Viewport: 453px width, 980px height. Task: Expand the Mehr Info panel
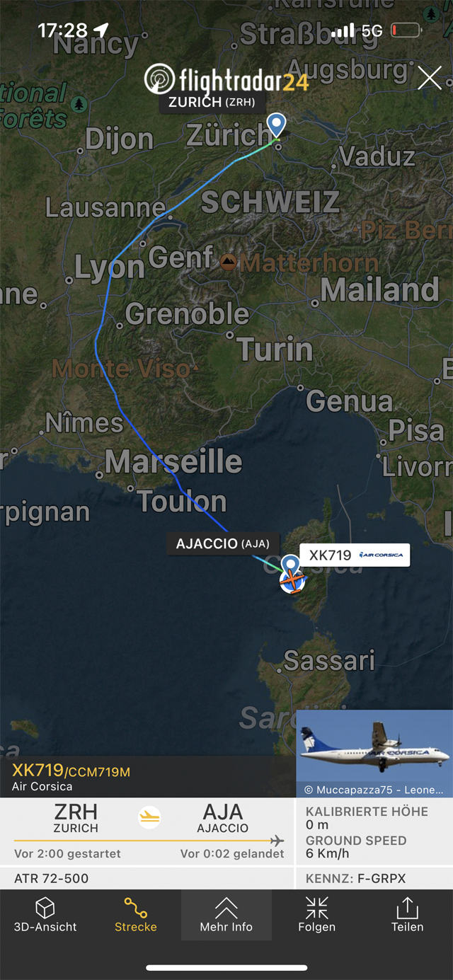pyautogui.click(x=226, y=914)
